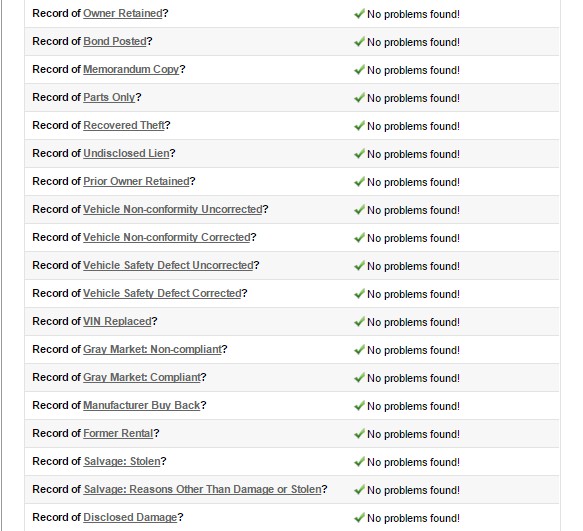Click checkmark in Manufacturer Buy Back row
This screenshot has height=531, width=583.
coord(359,406)
